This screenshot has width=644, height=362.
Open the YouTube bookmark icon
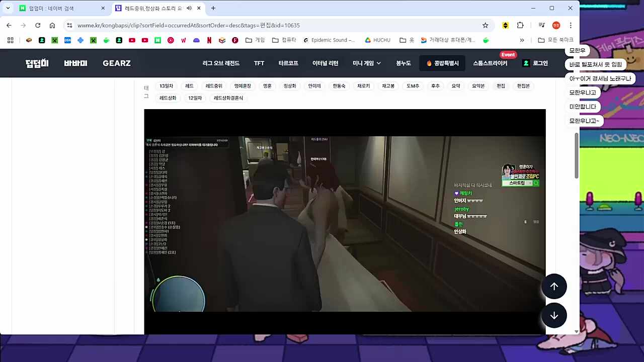click(132, 40)
